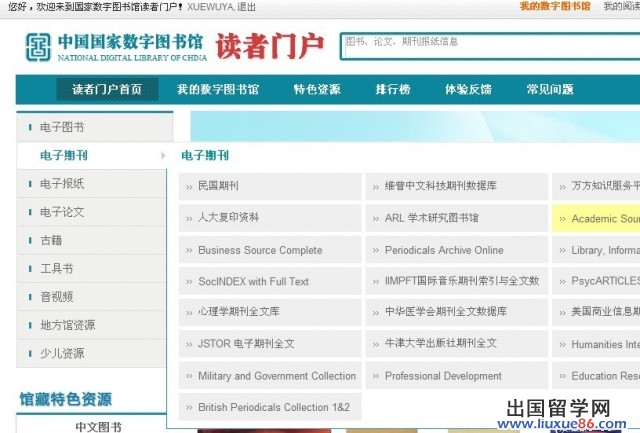
Task: Open 常见问题 navigation tab
Action: 550,89
